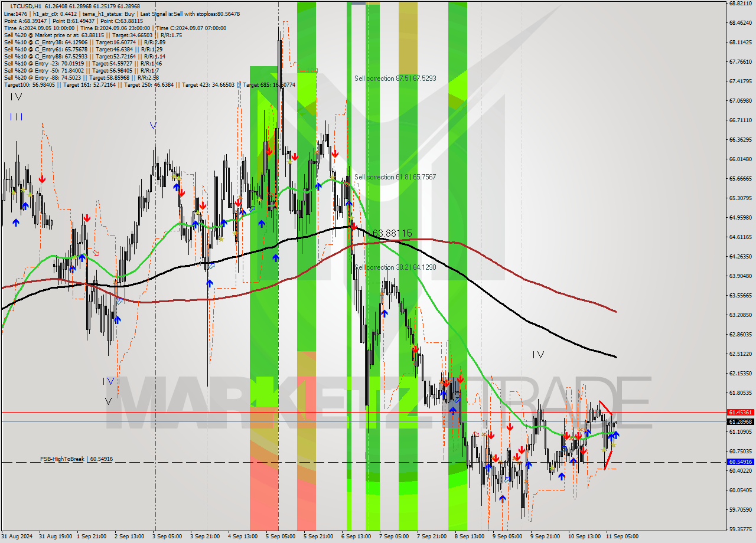Click the 'Target100: 56.98405' text
This screenshot has height=543, width=756.
30,84
